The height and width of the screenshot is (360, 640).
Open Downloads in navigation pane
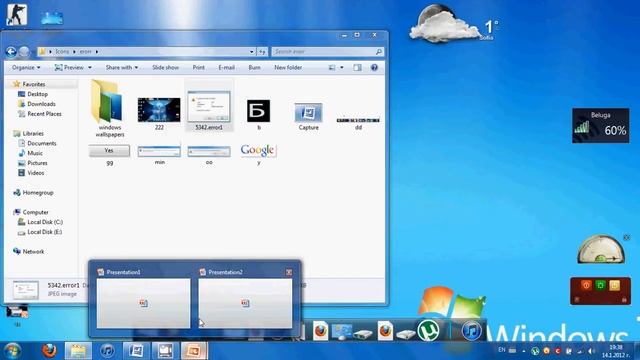coord(41,104)
